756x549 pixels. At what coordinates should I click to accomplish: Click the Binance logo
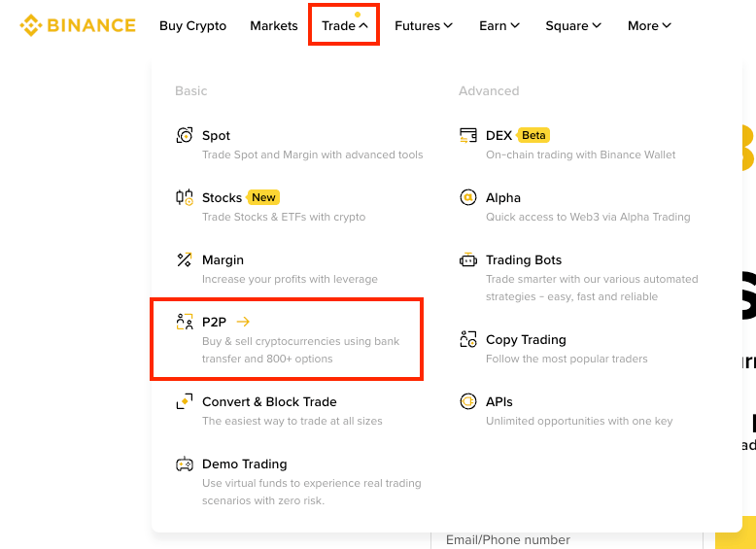point(78,25)
